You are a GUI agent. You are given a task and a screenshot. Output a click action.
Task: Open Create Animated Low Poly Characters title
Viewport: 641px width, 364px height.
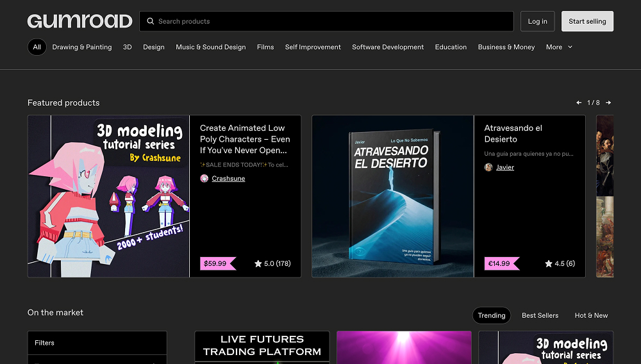pos(245,139)
